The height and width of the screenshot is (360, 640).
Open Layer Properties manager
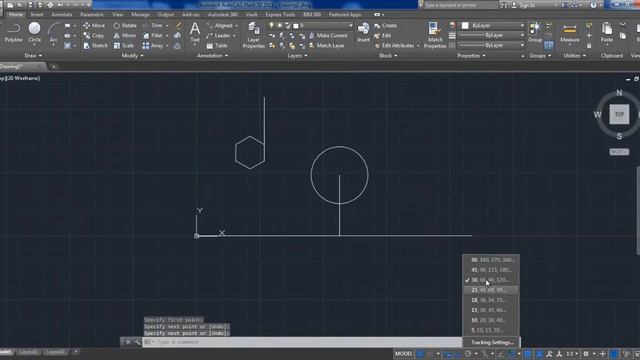(x=253, y=36)
